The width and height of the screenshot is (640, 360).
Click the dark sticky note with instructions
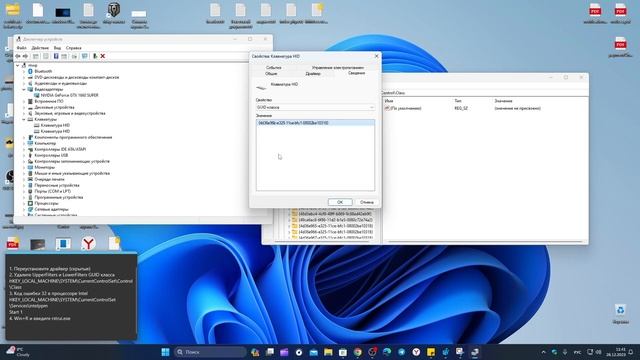(x=71, y=297)
